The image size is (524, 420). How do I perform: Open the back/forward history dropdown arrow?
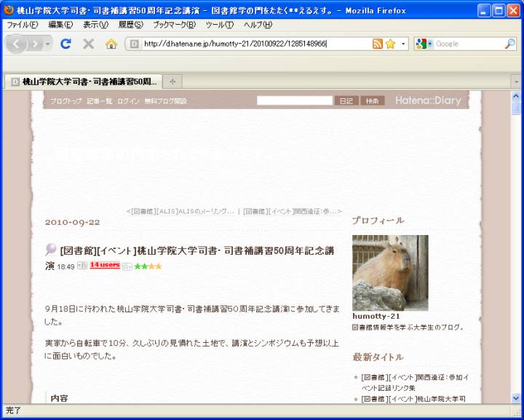coord(48,44)
